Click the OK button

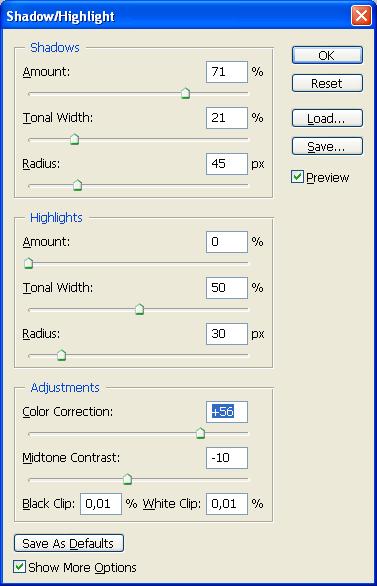[327, 55]
